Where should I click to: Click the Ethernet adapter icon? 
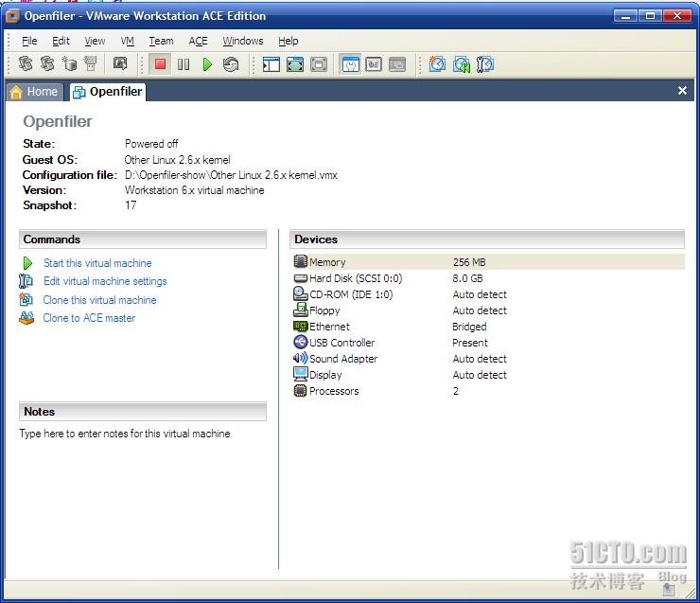(301, 326)
